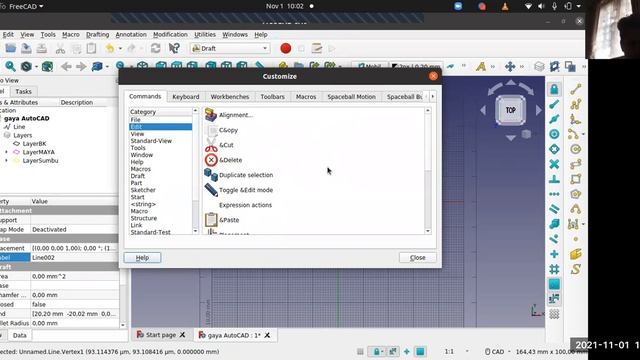This screenshot has width=640, height=360.
Task: Click the Refresh toolbar icon
Action: coord(155,49)
